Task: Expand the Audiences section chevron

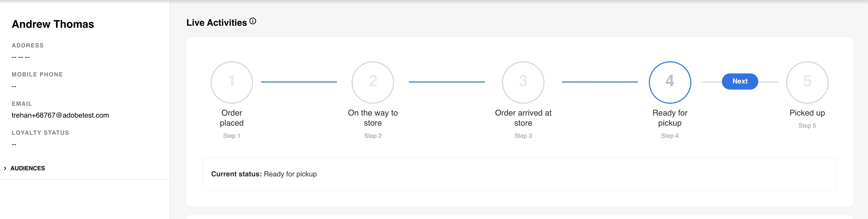Action: tap(5, 168)
